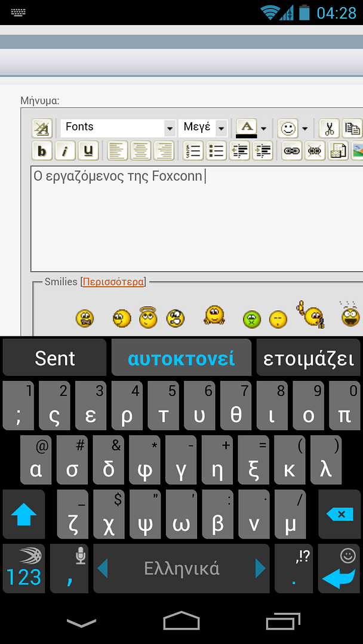Align text left
Screen dimensions: 363x644
pyautogui.click(x=118, y=151)
